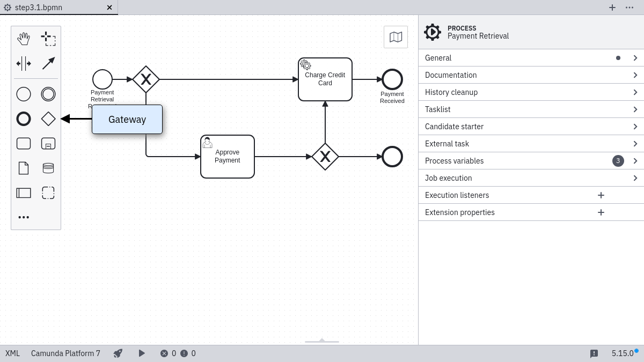Expand the External task section
The image size is (644, 362).
tap(531, 144)
